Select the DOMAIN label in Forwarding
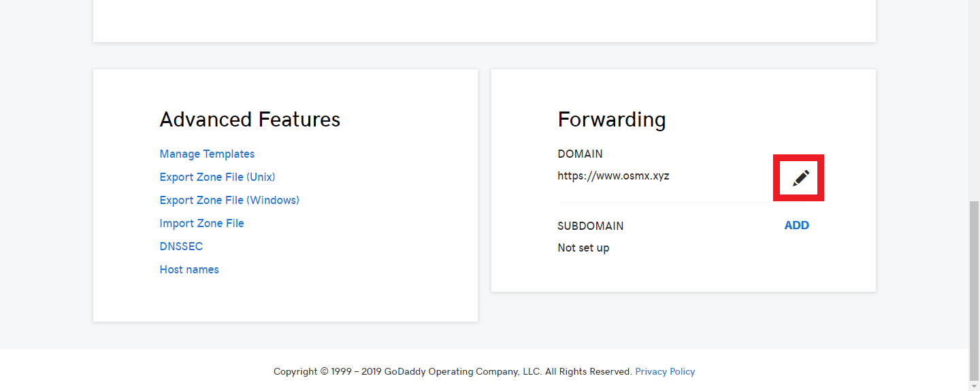 click(580, 154)
